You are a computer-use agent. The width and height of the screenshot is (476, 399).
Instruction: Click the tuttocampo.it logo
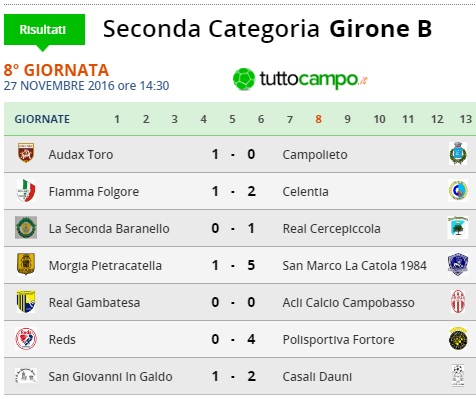click(300, 79)
